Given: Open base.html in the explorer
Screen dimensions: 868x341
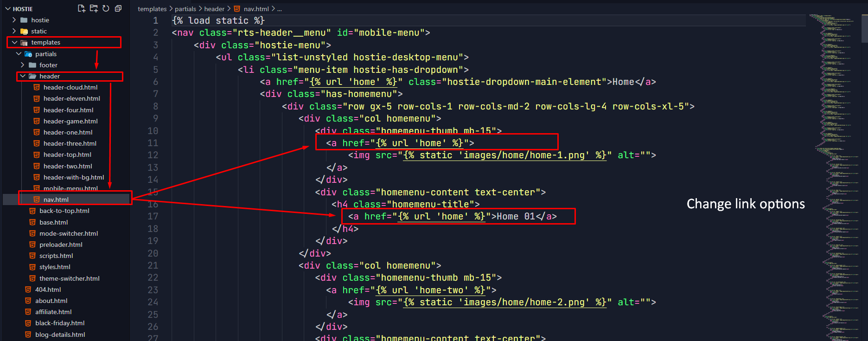Looking at the screenshot, I should (53, 222).
